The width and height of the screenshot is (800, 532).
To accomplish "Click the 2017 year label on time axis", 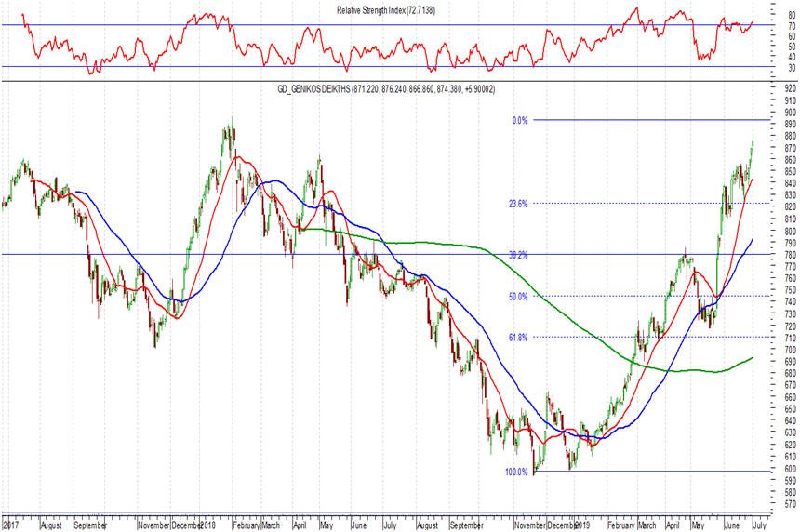I will click(9, 525).
